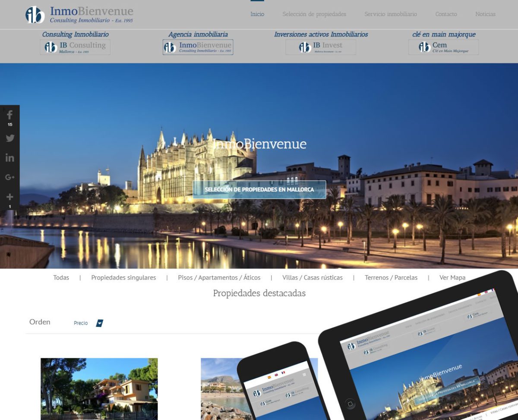Filter properties by Todas
The width and height of the screenshot is (518, 420).
[x=61, y=278]
